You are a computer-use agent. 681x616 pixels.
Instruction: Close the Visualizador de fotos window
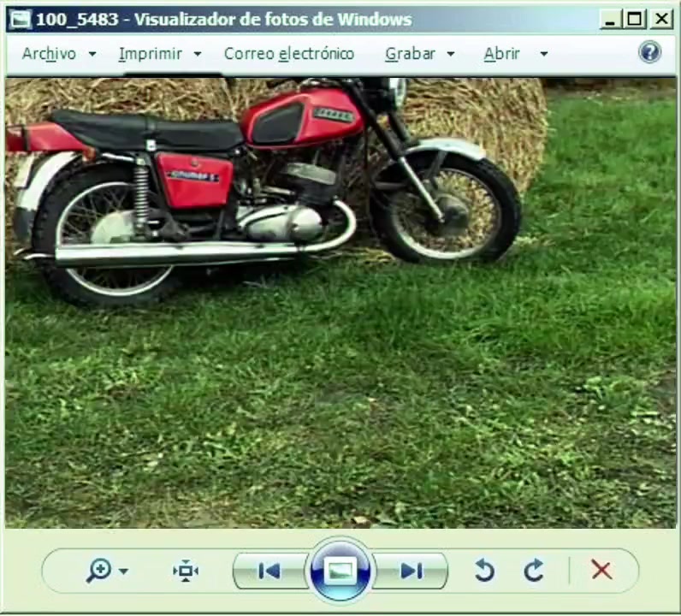click(661, 20)
